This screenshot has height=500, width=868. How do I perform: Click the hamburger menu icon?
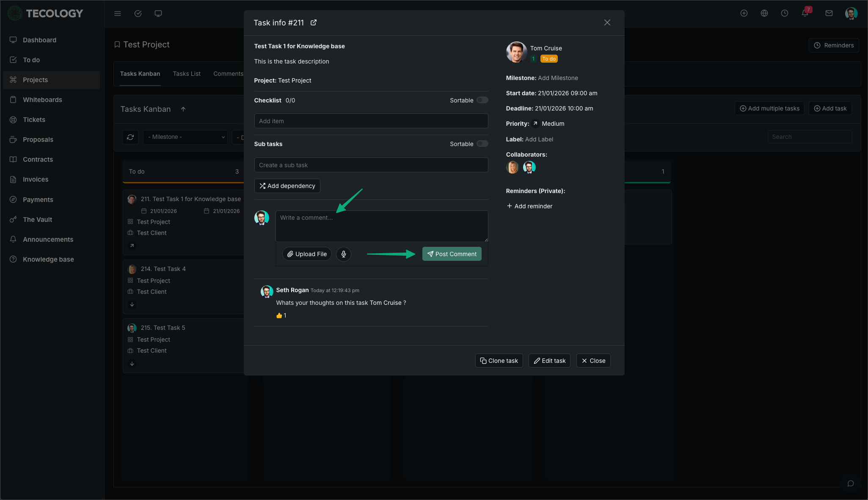(x=118, y=14)
